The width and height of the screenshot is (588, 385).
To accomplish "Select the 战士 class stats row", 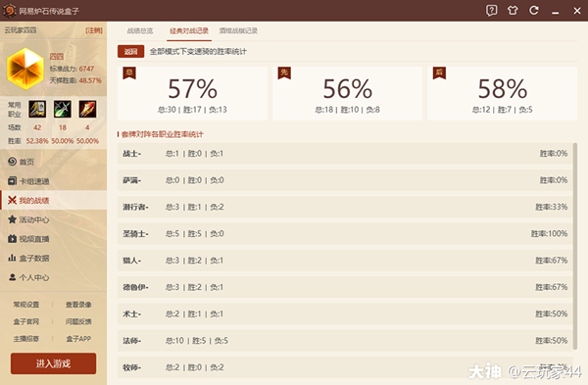I will [345, 154].
